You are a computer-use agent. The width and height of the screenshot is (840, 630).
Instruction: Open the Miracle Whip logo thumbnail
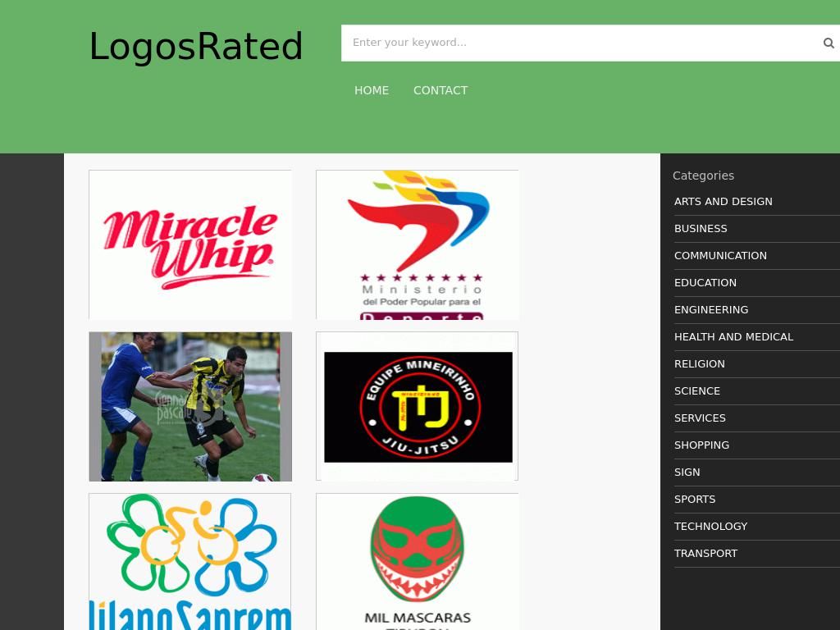(x=190, y=244)
